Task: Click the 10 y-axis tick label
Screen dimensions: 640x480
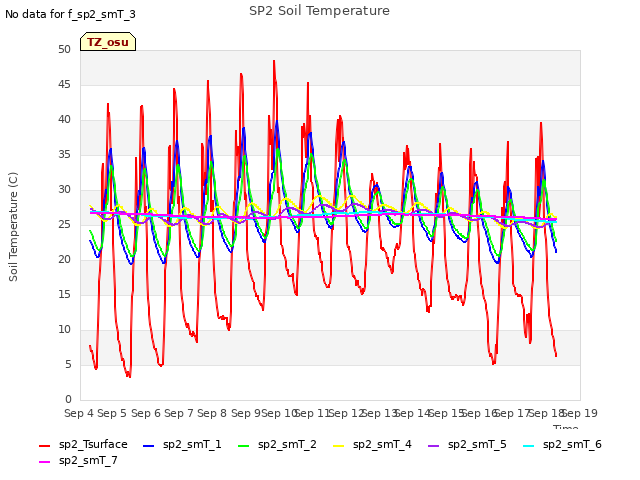Action: (x=64, y=329)
